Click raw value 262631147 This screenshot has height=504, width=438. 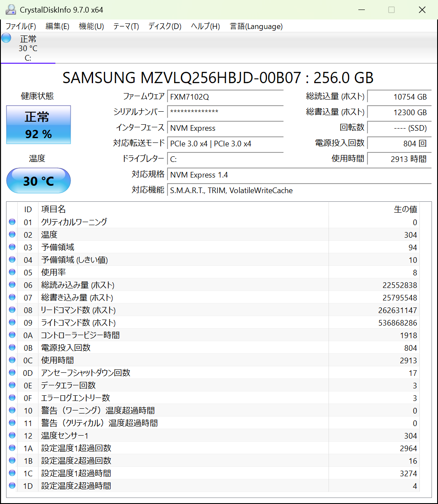397,310
